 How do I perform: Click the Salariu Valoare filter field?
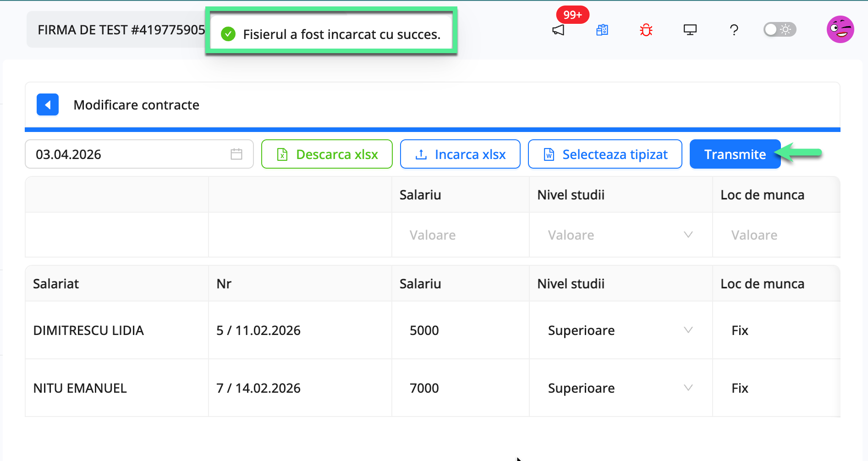coord(458,235)
